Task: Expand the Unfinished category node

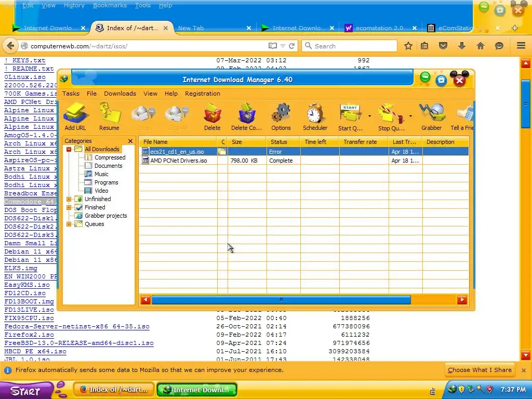Action: [69, 199]
